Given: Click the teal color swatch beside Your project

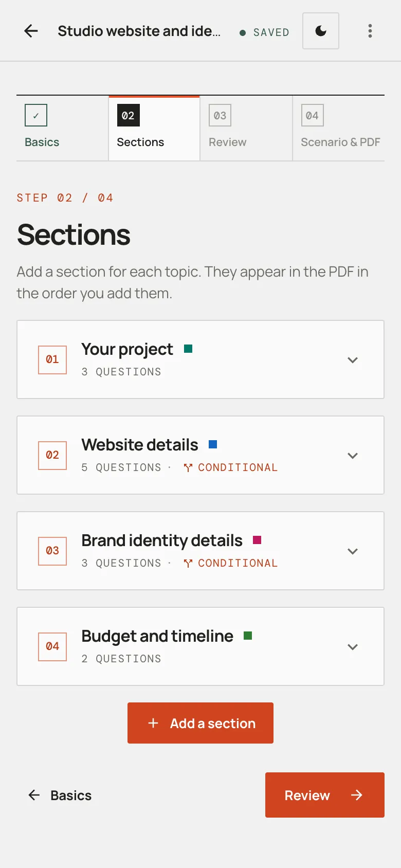Looking at the screenshot, I should [x=188, y=349].
